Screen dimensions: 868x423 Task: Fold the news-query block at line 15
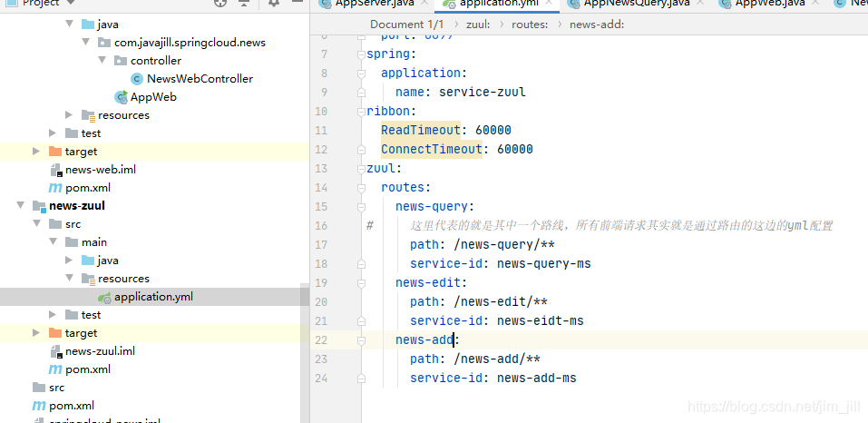pos(362,207)
